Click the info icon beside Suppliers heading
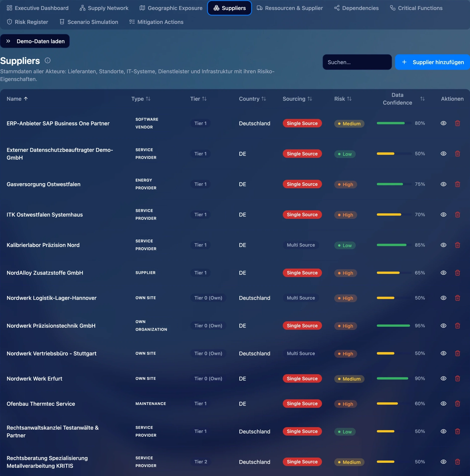The image size is (470, 476). click(48, 61)
